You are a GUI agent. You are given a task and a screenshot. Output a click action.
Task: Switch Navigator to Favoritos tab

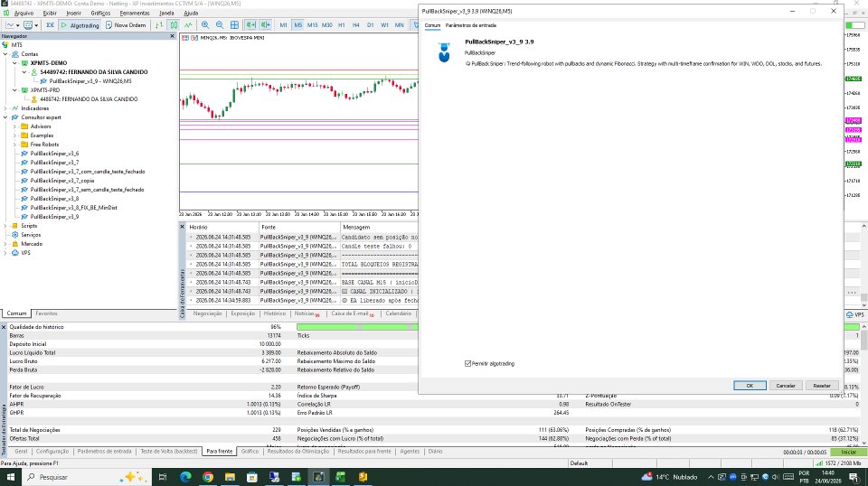coord(46,313)
